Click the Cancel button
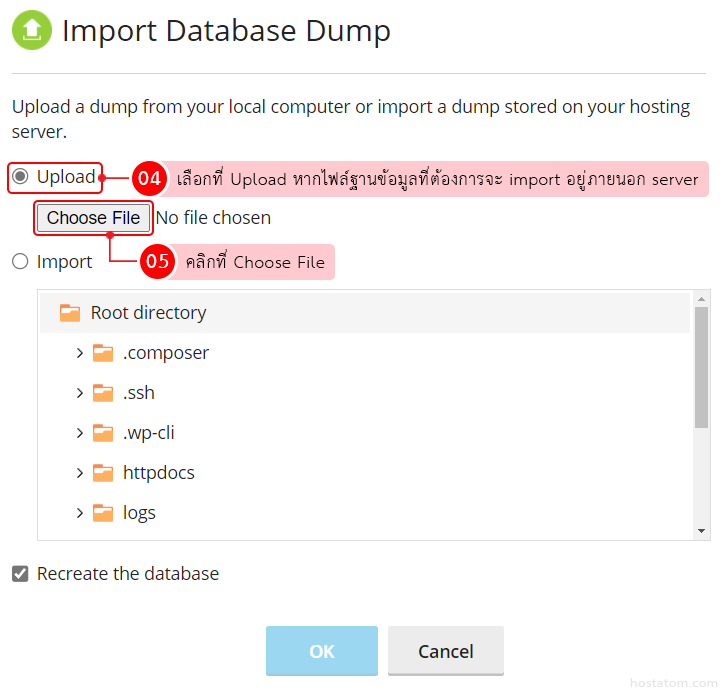This screenshot has height=690, width=720. [445, 651]
